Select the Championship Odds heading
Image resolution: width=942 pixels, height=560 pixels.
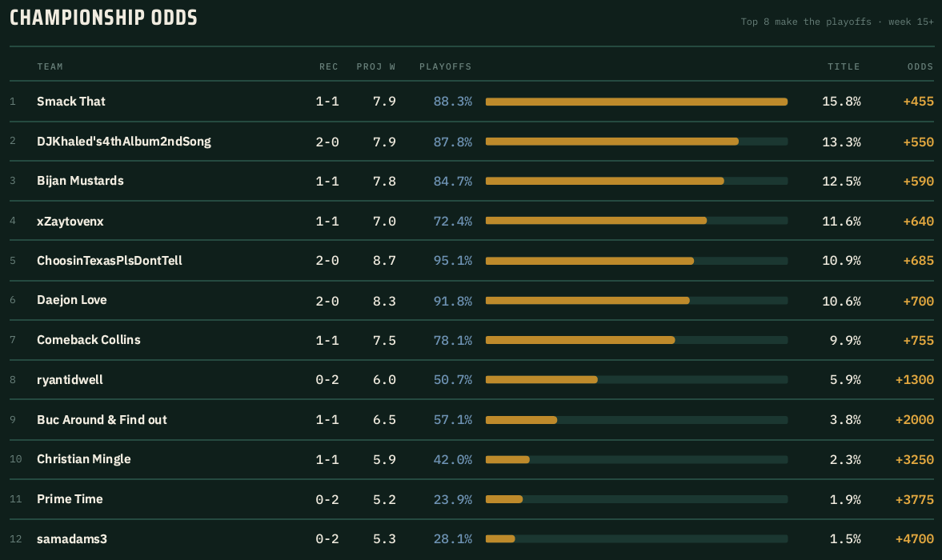[103, 18]
